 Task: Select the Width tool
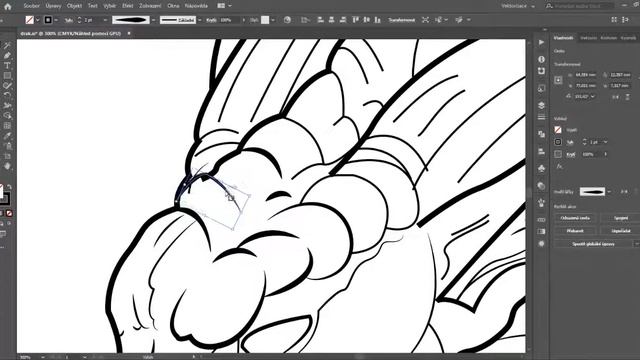[7, 106]
